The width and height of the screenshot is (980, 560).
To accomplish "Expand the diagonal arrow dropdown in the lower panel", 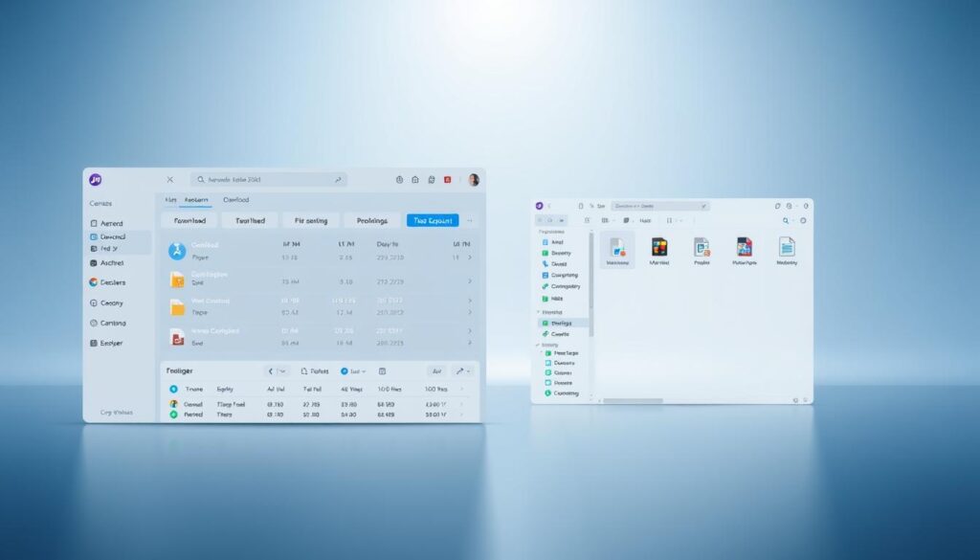I will point(463,370).
